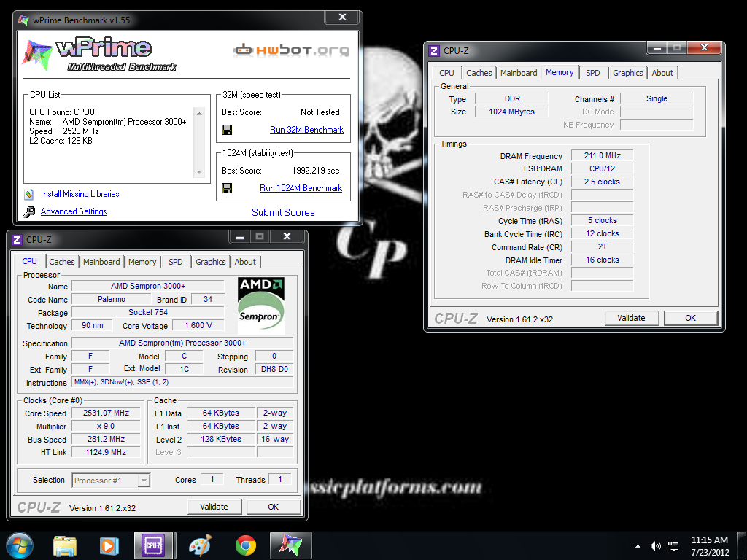Switch to SPD tab in bottom CPU-Z window
Image resolution: width=747 pixels, height=560 pixels.
[x=175, y=262]
